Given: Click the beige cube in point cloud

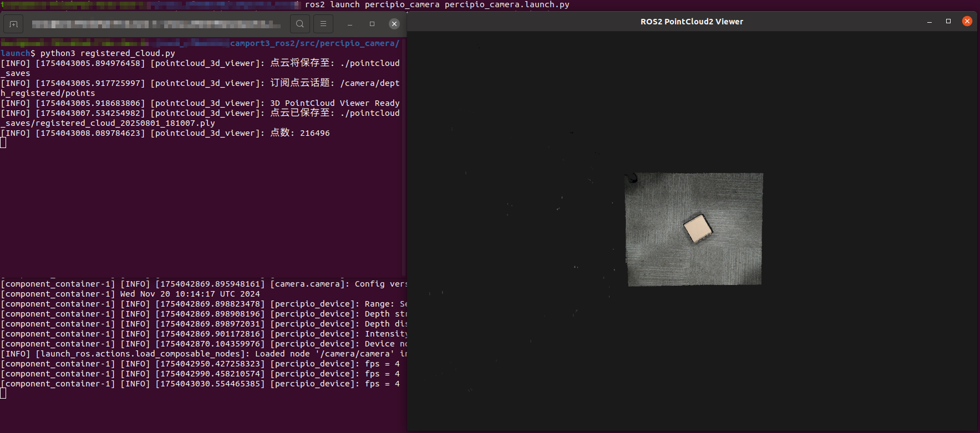Looking at the screenshot, I should [x=698, y=228].
